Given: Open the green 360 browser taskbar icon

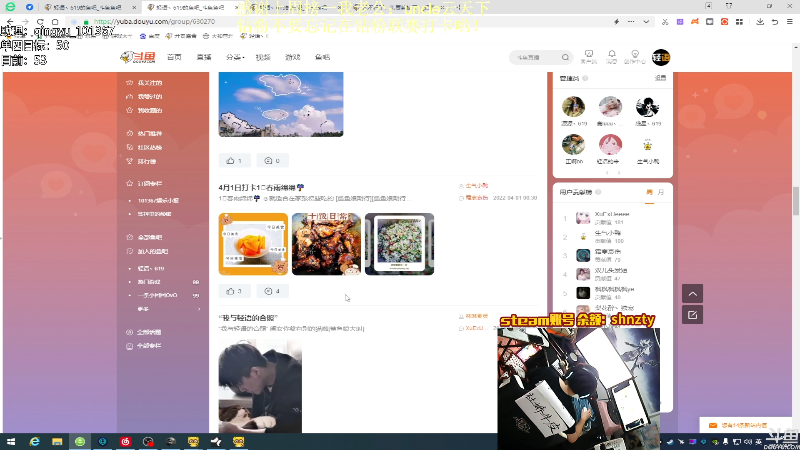Looking at the screenshot, I should tap(80, 441).
